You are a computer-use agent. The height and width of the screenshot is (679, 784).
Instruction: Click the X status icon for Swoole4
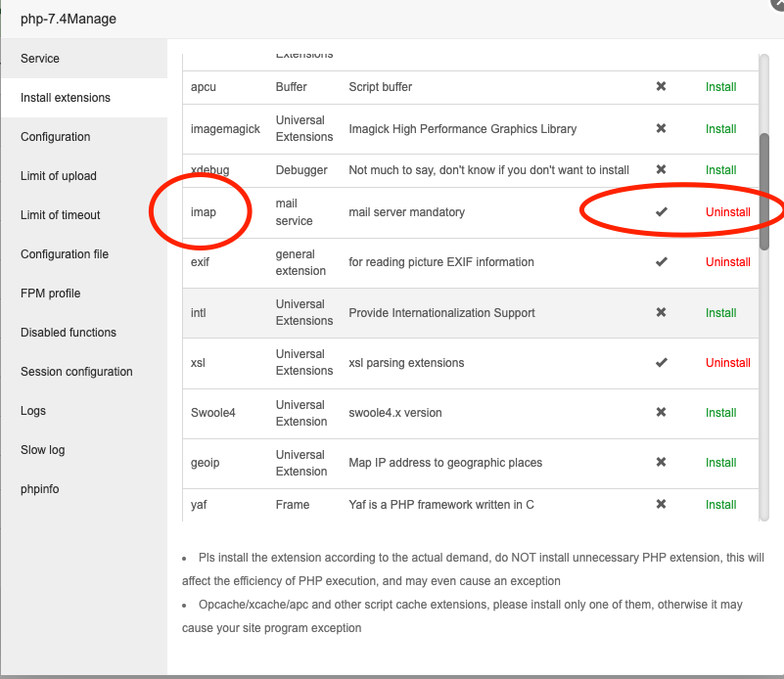pyautogui.click(x=661, y=413)
